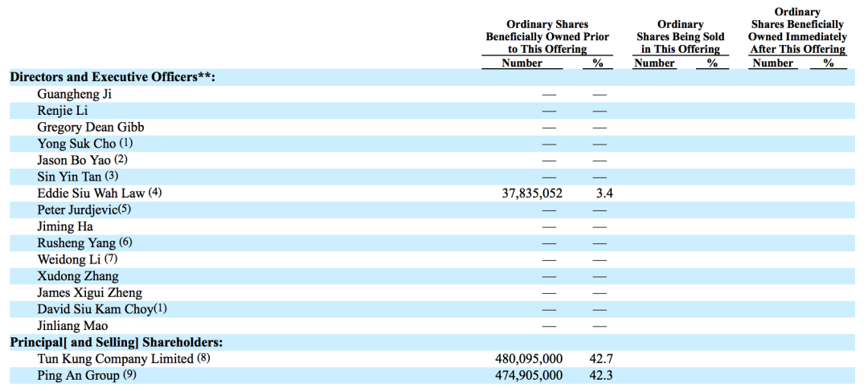Select the Principal and Selling Shareholders heading
868x391 pixels.
pos(118,342)
